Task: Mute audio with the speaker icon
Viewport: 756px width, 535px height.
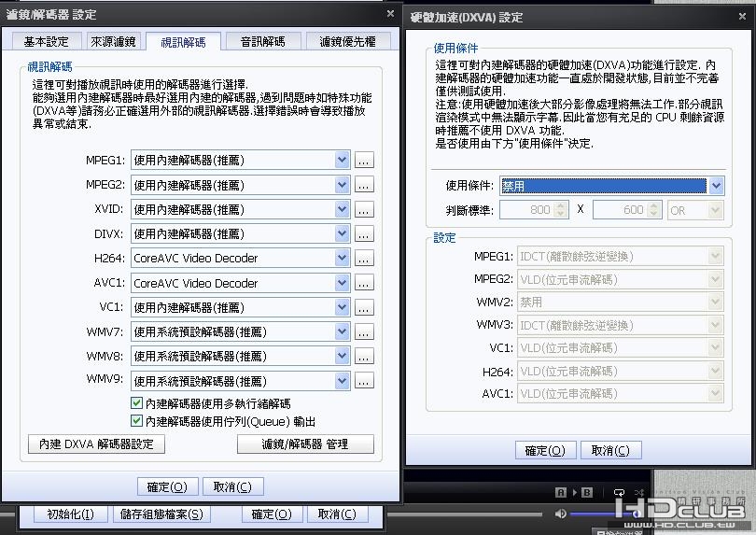Action: pos(560,514)
